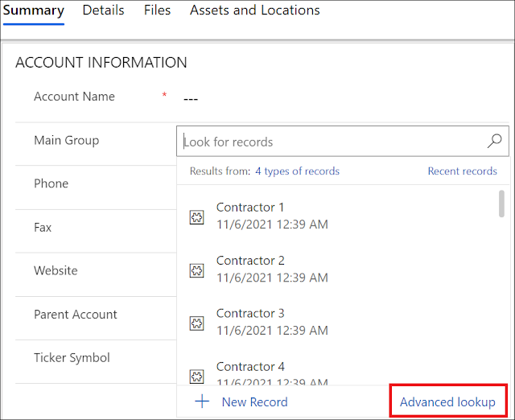
Task: Click the Contractor 1 record icon
Action: click(x=196, y=216)
